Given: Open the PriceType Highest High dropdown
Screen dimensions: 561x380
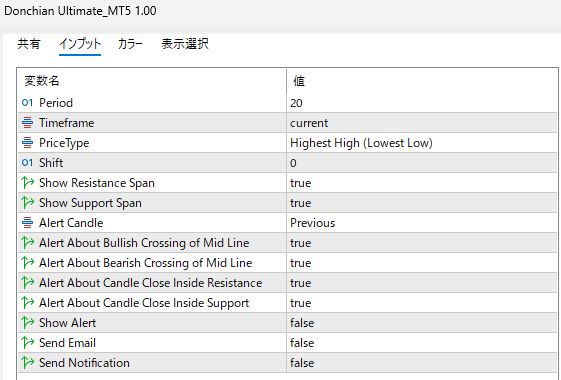Looking at the screenshot, I should coord(421,143).
